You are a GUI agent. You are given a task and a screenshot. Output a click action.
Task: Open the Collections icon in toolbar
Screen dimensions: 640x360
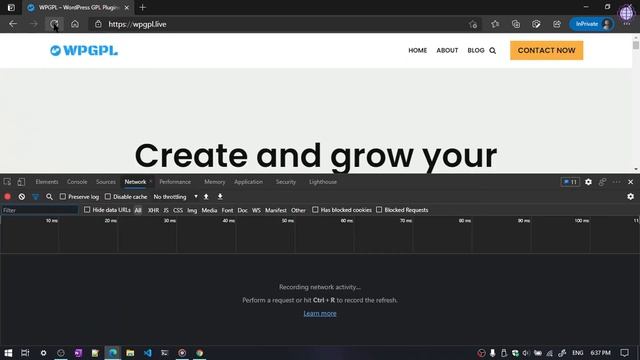(x=516, y=24)
